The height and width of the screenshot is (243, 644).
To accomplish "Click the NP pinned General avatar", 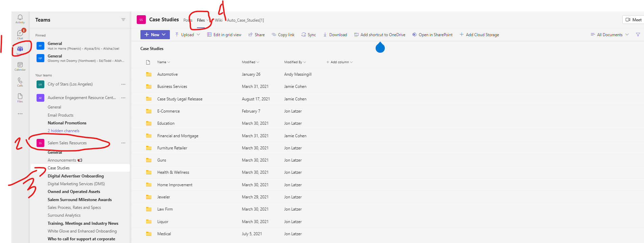I will point(40,58).
